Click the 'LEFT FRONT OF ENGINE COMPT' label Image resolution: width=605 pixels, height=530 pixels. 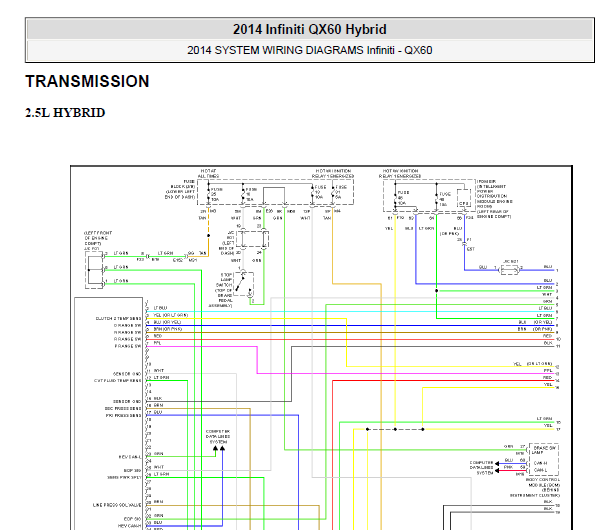[98, 238]
